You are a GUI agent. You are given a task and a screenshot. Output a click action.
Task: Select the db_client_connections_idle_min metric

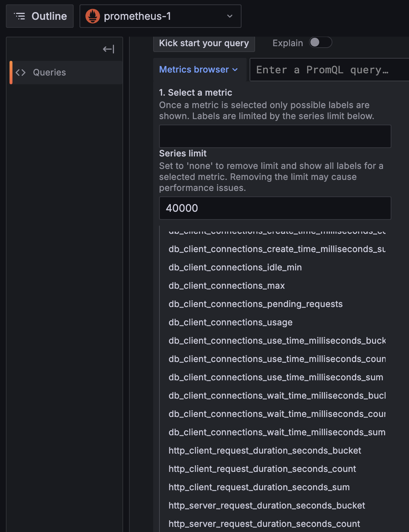(x=235, y=267)
